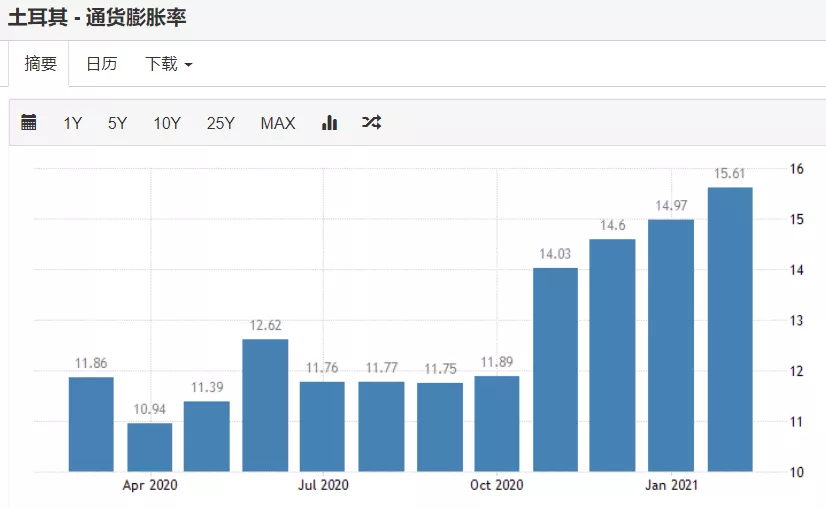Click the bar labeled 11.86

tap(91, 424)
